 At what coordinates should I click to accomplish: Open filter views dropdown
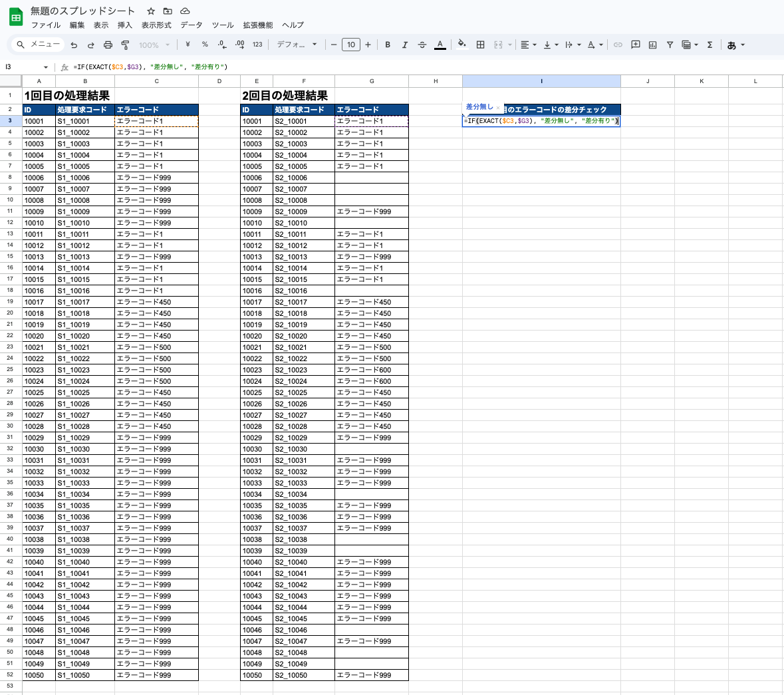(x=690, y=45)
